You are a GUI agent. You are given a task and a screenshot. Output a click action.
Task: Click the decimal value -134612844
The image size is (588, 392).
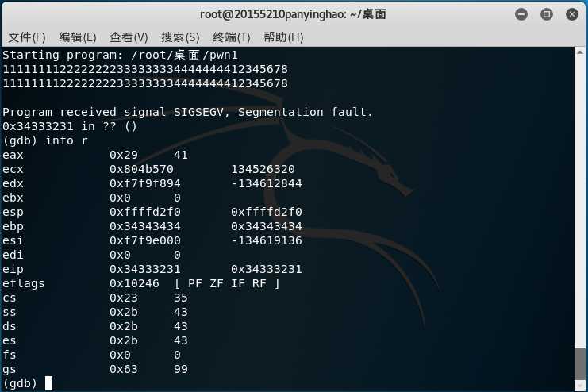(x=267, y=183)
